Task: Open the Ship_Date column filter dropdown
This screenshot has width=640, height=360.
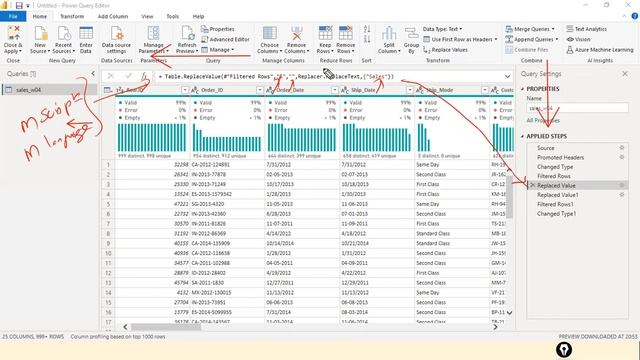Action: point(410,90)
